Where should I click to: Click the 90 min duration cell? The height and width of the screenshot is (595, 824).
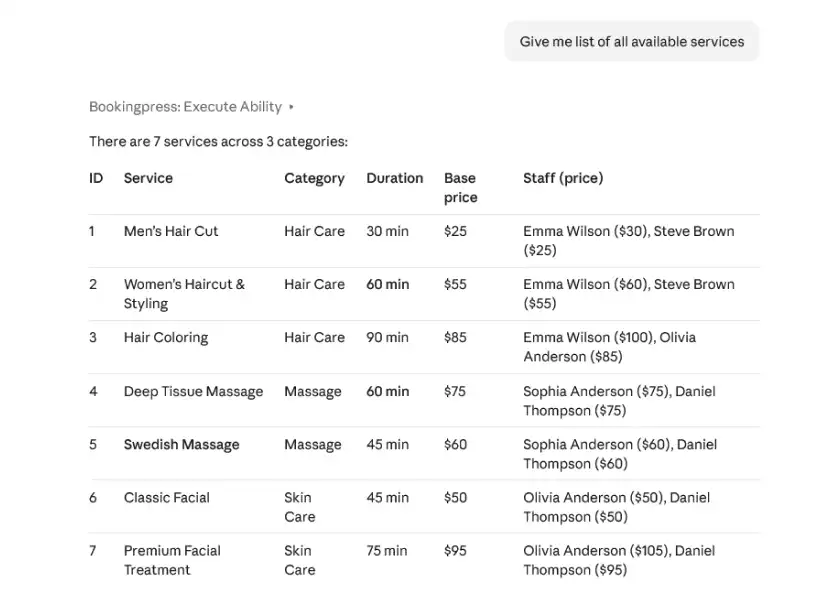coord(387,337)
